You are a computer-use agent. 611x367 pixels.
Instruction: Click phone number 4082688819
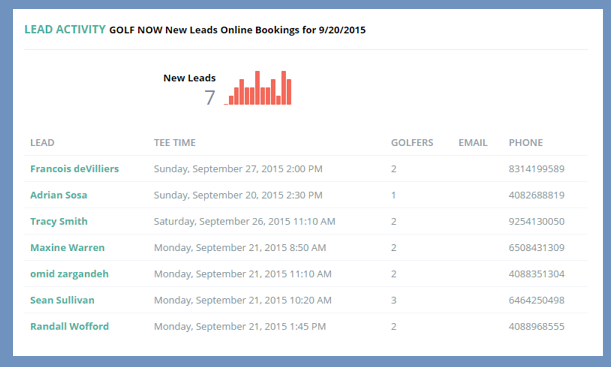click(537, 195)
